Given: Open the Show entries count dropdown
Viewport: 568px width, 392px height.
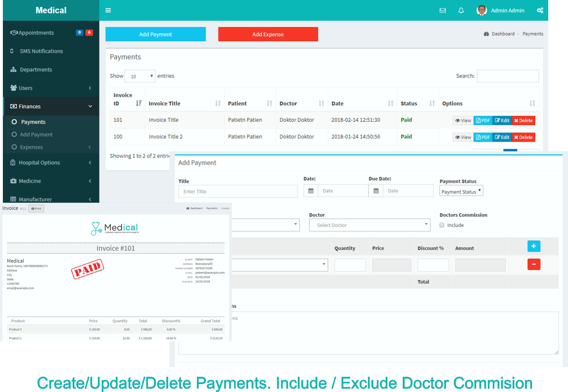Looking at the screenshot, I should [x=140, y=76].
